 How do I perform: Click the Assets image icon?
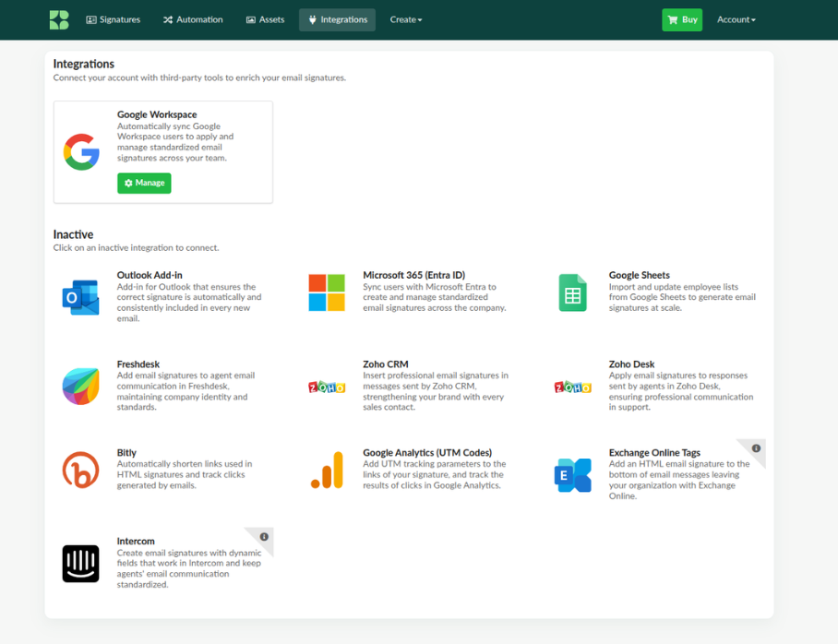(x=251, y=19)
